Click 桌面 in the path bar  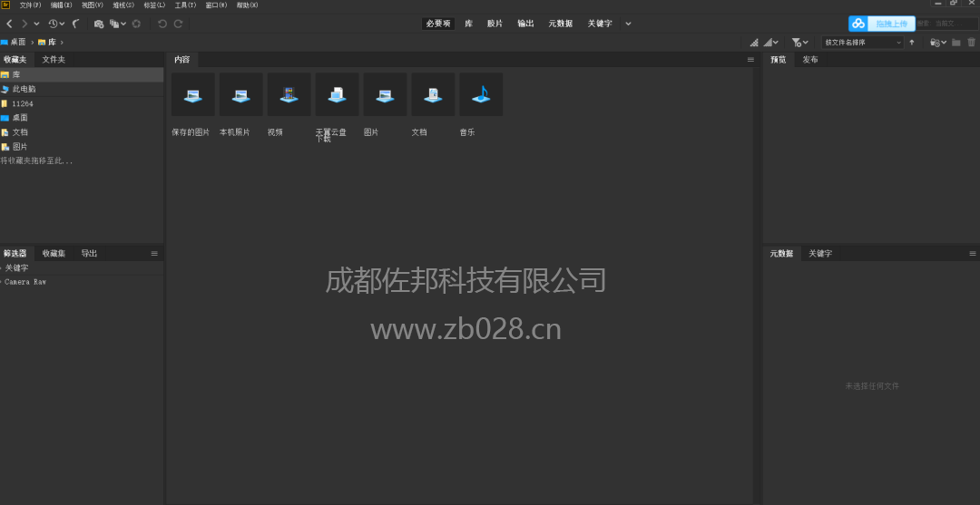pos(18,42)
